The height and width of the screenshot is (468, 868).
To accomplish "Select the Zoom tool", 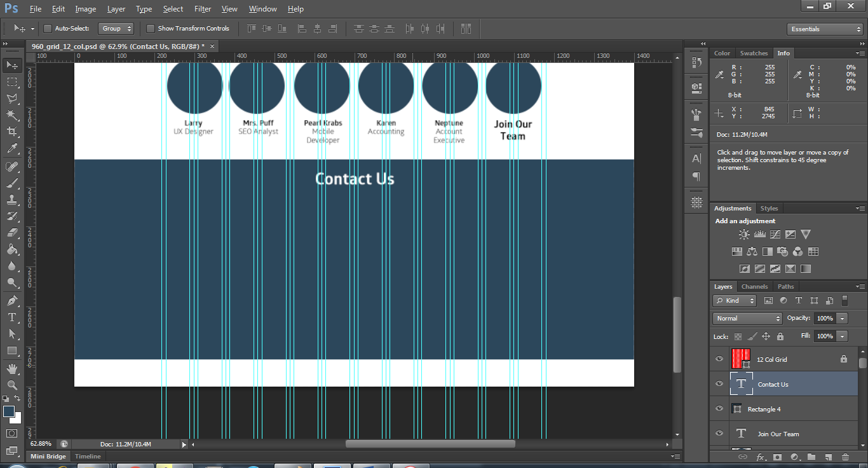I will 12,385.
